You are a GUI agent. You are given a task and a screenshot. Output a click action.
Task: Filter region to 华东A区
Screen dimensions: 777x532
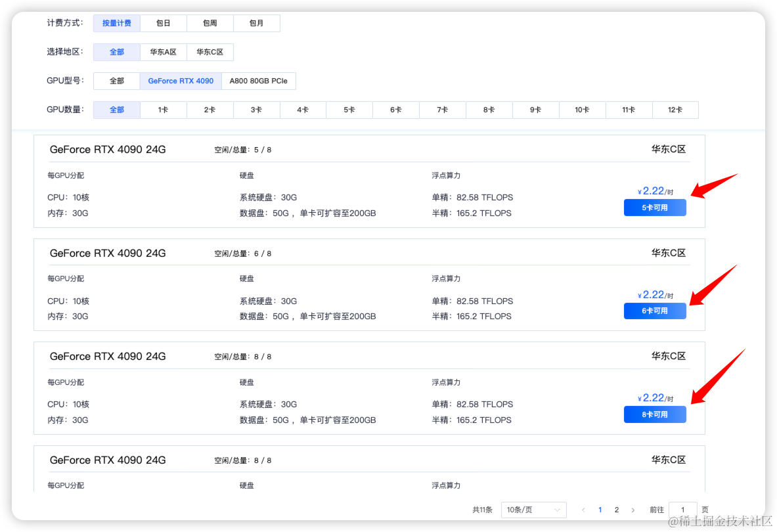pos(164,52)
